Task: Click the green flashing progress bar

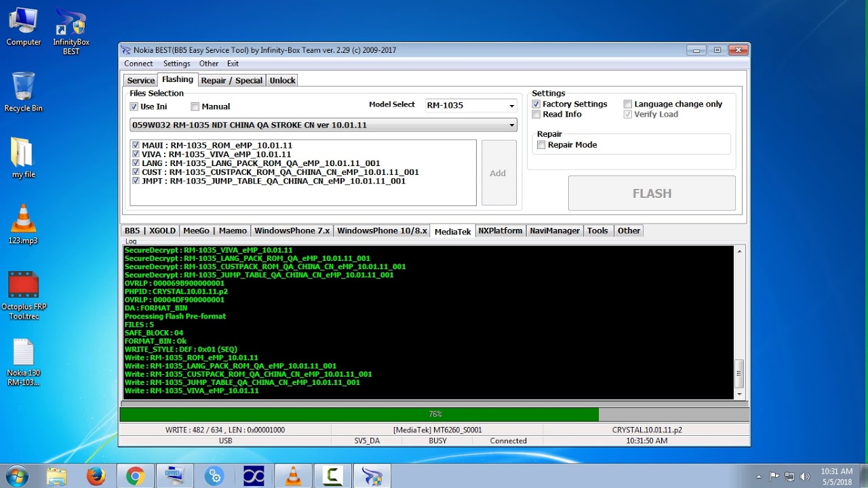Action: click(435, 413)
